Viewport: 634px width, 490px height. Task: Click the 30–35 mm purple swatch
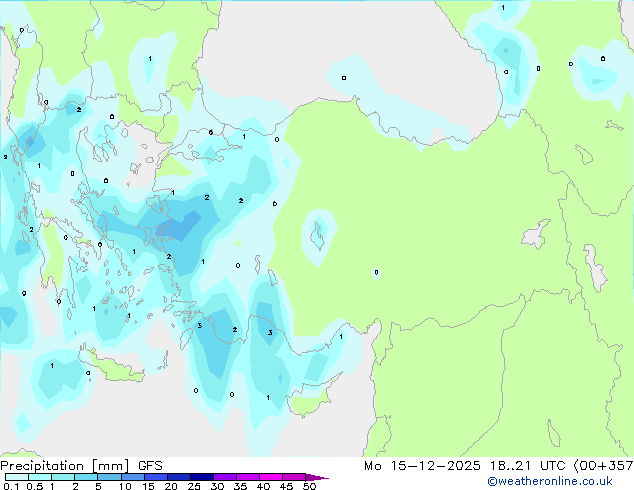(224, 477)
